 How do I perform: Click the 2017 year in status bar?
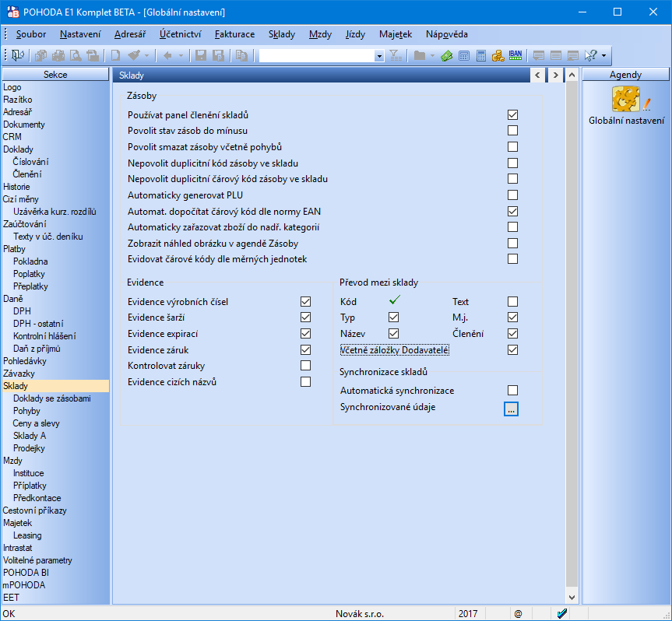pyautogui.click(x=468, y=614)
